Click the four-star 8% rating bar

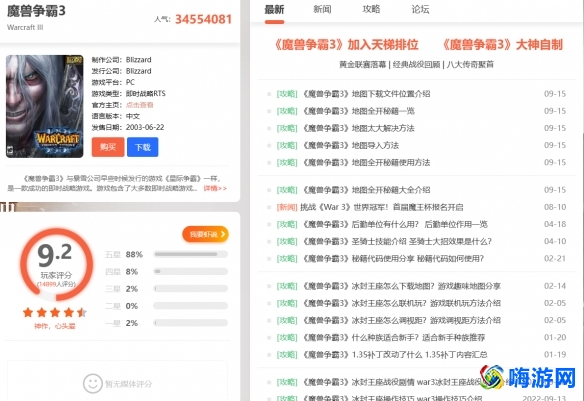tap(190, 271)
